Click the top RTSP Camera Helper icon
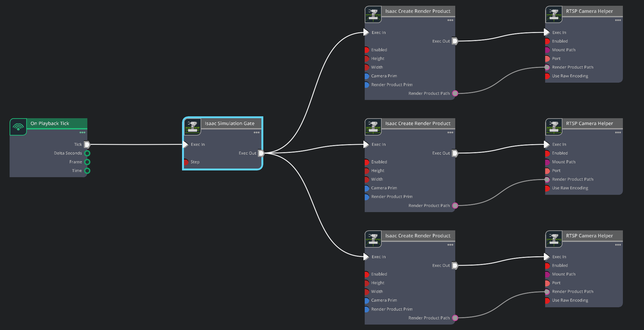This screenshot has width=644, height=330. coord(554,14)
